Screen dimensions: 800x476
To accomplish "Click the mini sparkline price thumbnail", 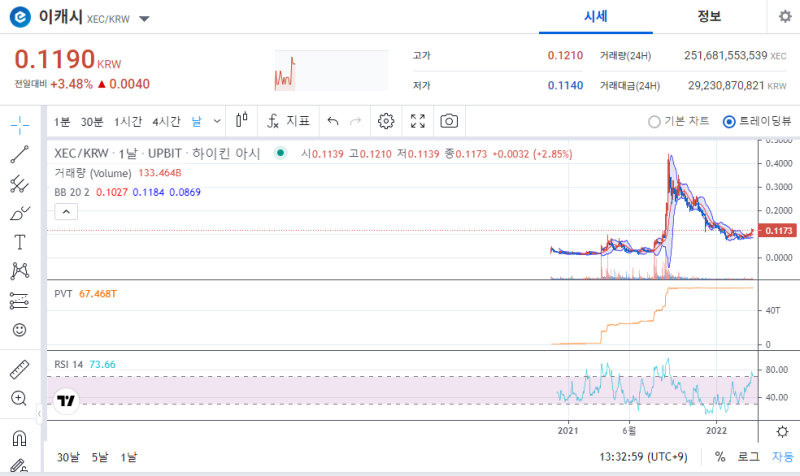I will [x=332, y=70].
